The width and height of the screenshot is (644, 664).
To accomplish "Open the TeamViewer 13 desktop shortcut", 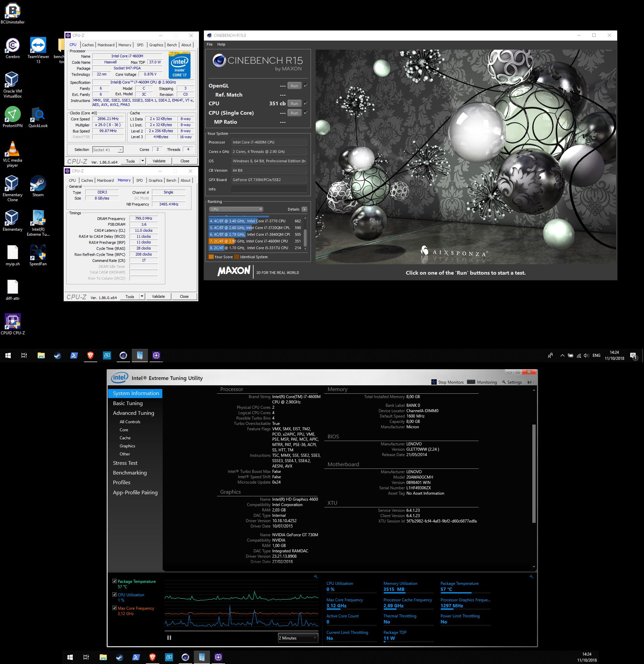I will coord(38,50).
